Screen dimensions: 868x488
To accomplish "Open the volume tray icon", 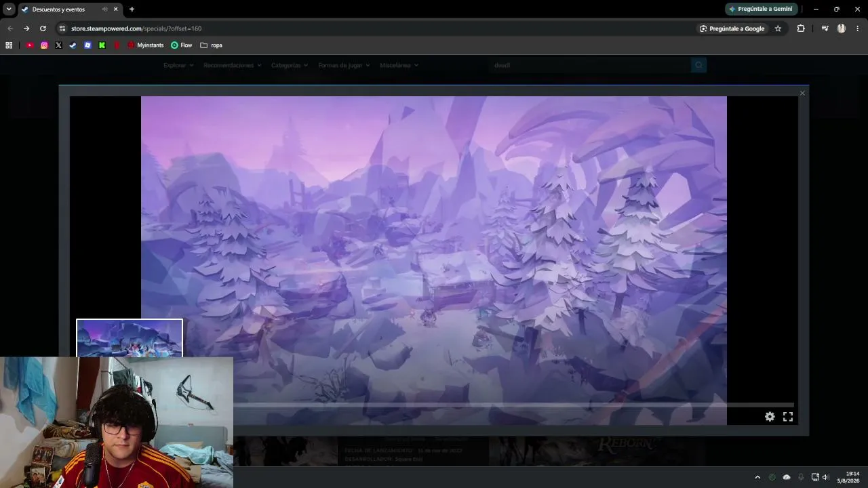I will (825, 477).
